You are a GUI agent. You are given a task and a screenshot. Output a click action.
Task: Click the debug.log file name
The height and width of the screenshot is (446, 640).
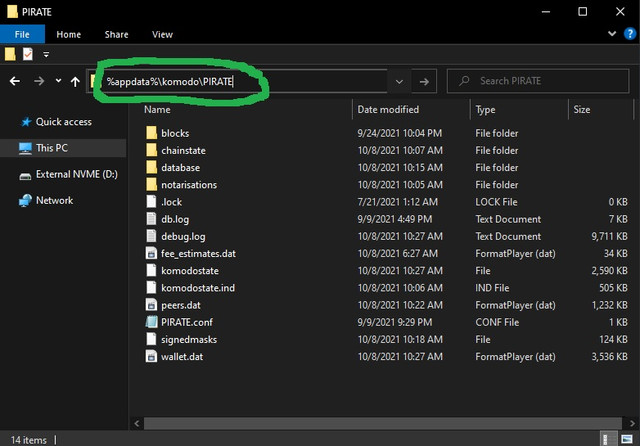click(x=183, y=236)
